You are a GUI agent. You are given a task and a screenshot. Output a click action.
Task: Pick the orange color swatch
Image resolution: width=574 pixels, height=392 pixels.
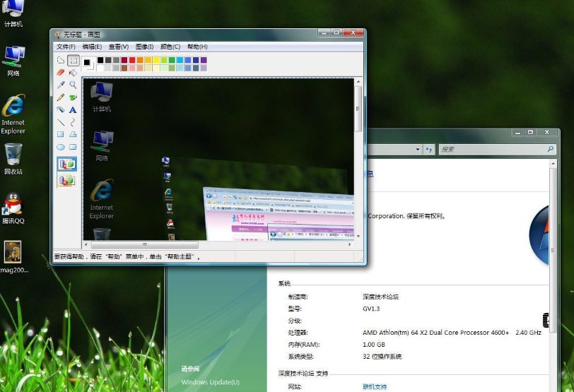[x=140, y=60]
